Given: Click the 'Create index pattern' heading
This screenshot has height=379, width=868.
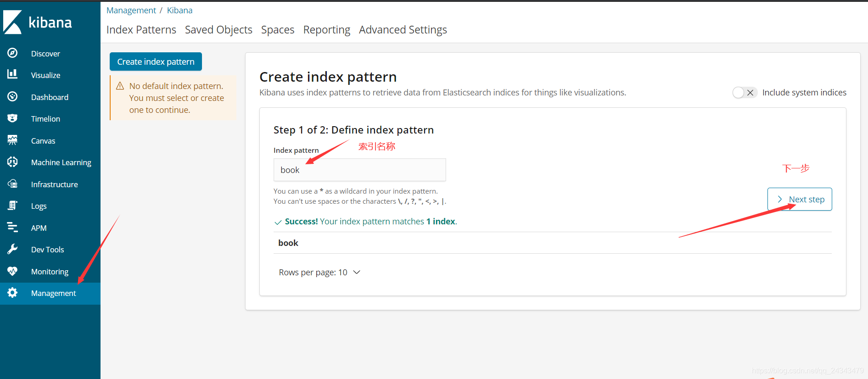Looking at the screenshot, I should 328,77.
